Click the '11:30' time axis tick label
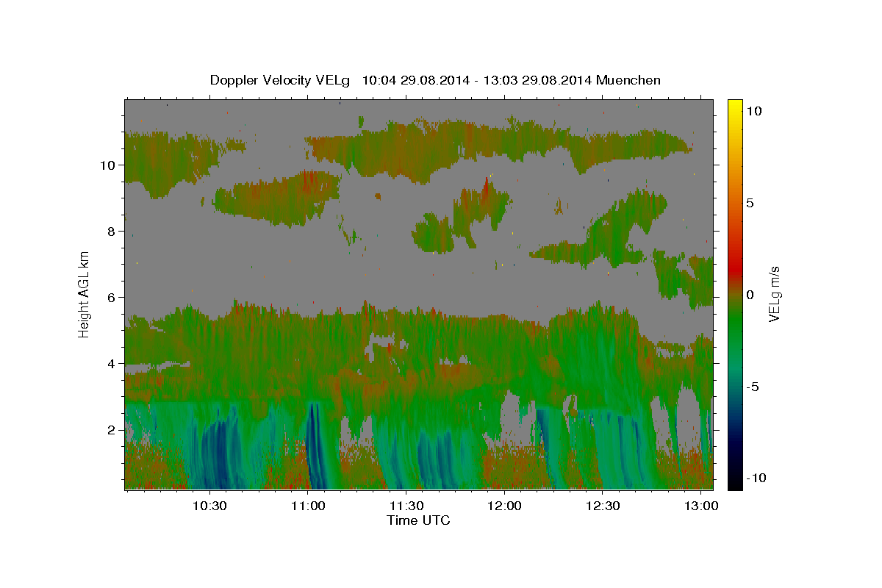This screenshot has height=588, width=882. click(x=406, y=506)
